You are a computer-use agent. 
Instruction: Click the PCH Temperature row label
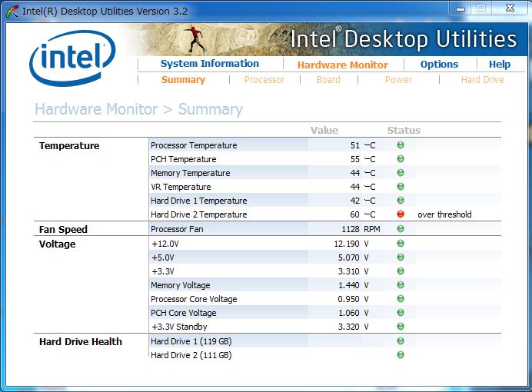pyautogui.click(x=183, y=159)
